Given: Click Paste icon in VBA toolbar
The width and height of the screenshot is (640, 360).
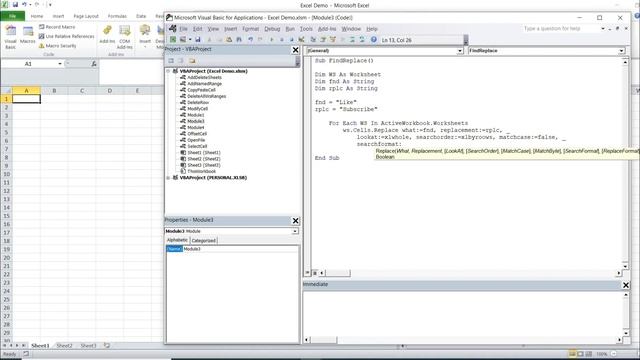Looking at the screenshot, I should tap(229, 40).
